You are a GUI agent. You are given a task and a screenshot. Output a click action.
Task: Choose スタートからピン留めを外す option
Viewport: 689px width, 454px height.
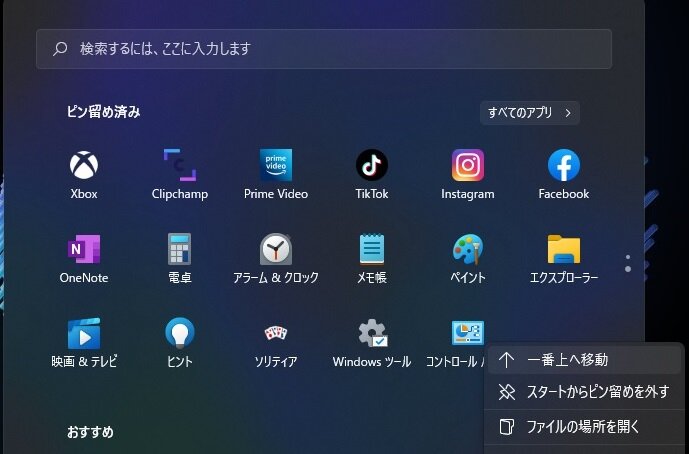(x=584, y=392)
